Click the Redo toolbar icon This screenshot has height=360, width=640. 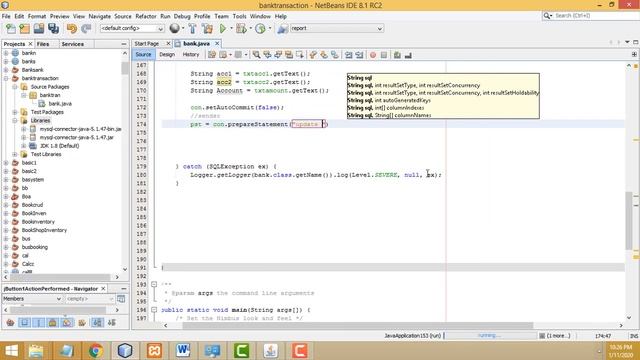(x=86, y=29)
